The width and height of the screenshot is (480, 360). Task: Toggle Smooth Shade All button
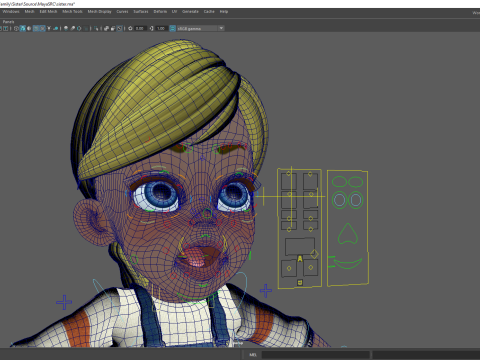click(x=23, y=28)
